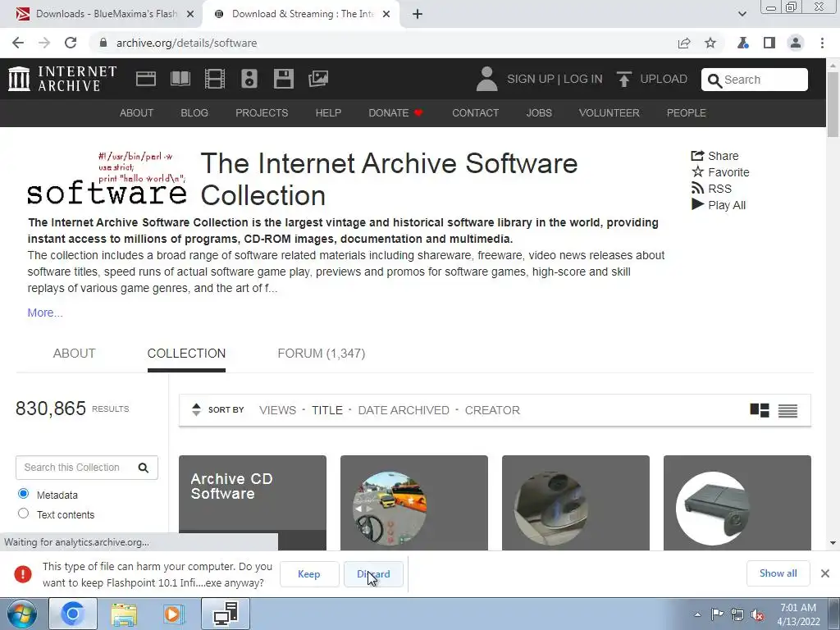Click Keep for the downloaded file

coord(309,574)
